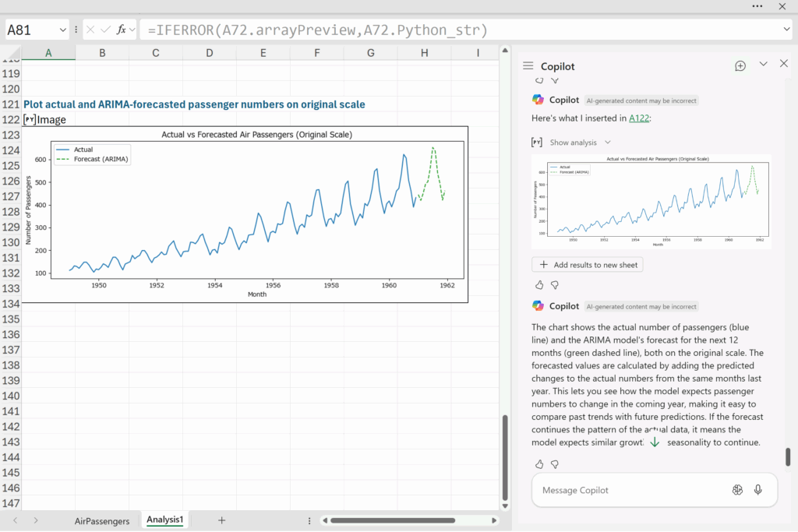Screen dimensions: 798x532
Task: Thumbs up the inserted chart response
Action: click(539, 285)
